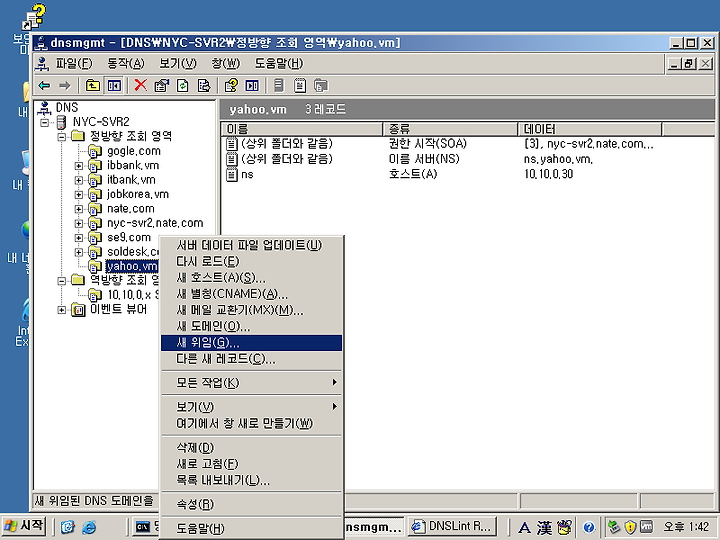720x540 pixels.
Task: Click the New Host server icon in toolbar
Action: [x=279, y=85]
